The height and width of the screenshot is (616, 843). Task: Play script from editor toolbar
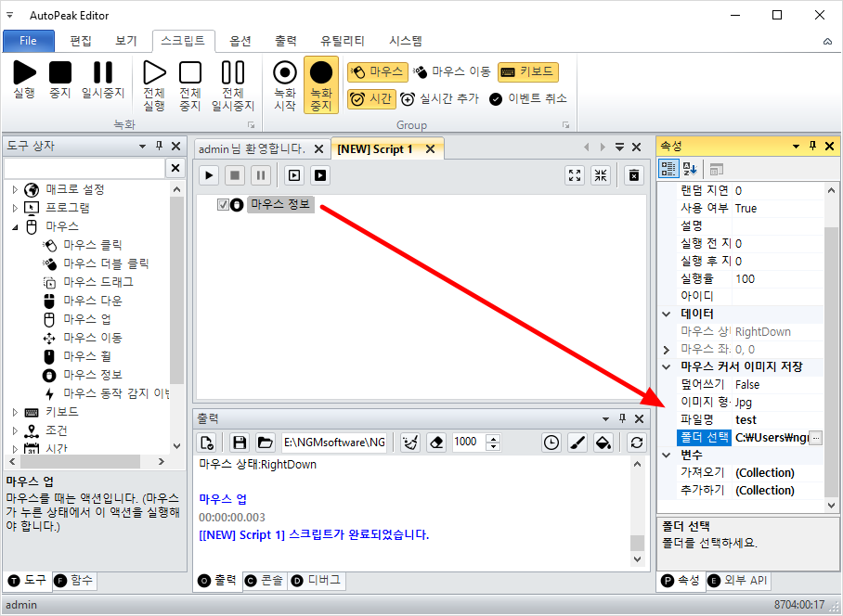coord(209,175)
